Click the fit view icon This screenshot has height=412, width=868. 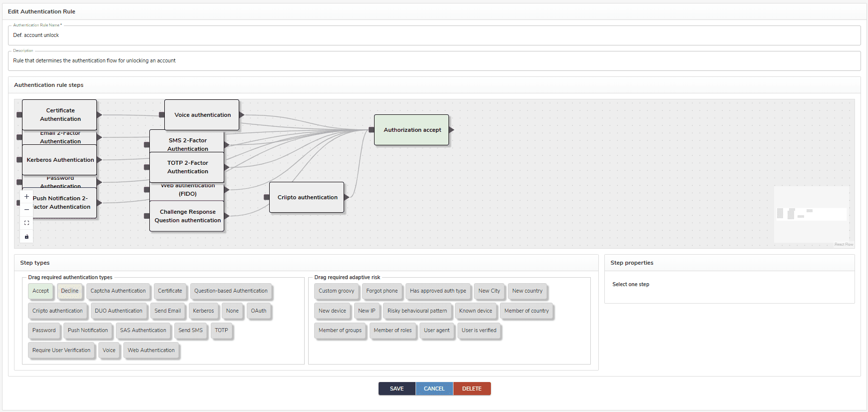click(26, 223)
